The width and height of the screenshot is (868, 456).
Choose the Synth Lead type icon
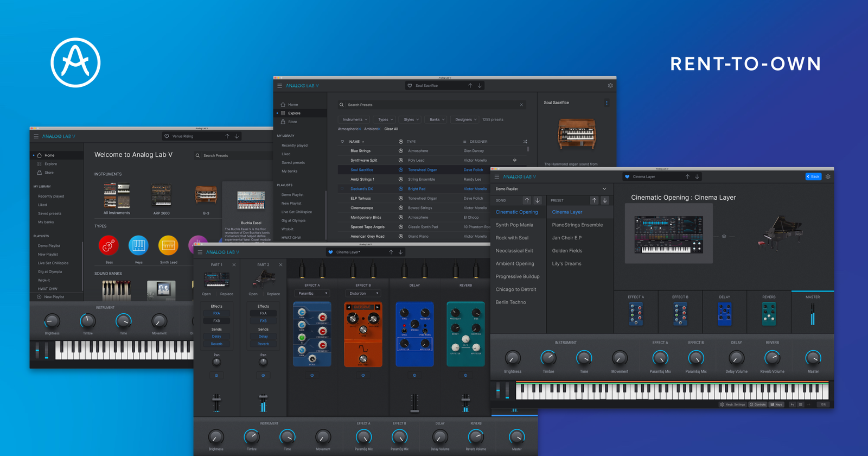[168, 245]
